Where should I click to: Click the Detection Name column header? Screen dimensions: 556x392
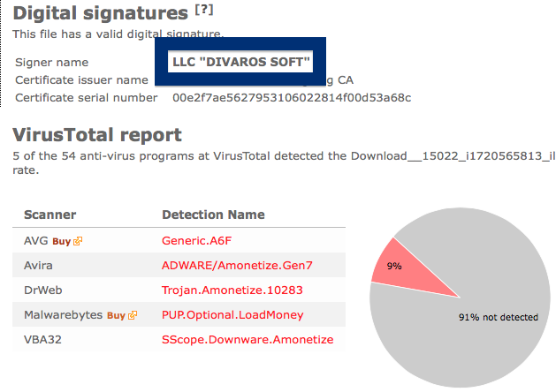click(213, 215)
